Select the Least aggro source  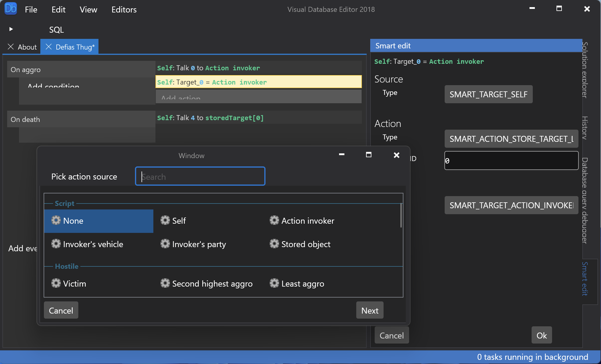click(x=303, y=284)
